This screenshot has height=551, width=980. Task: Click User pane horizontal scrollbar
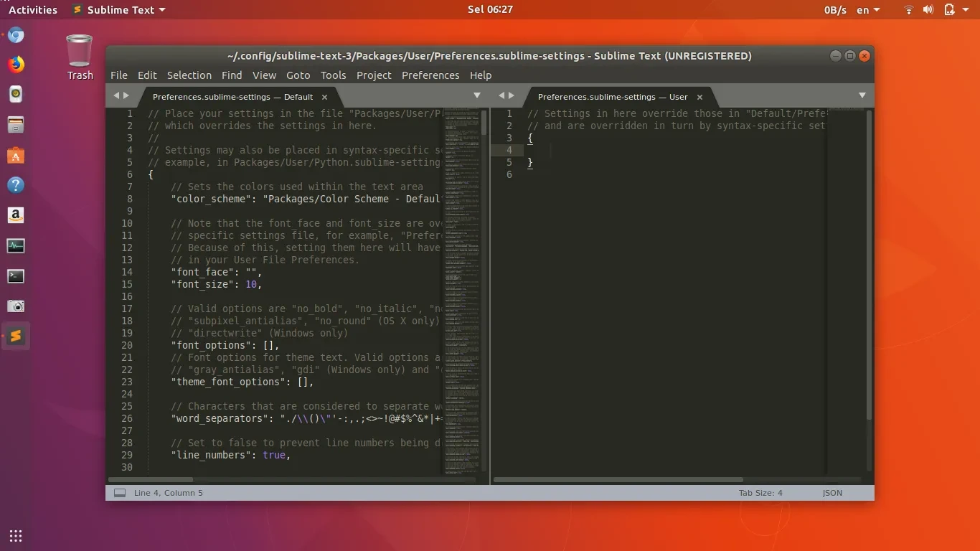click(x=618, y=479)
